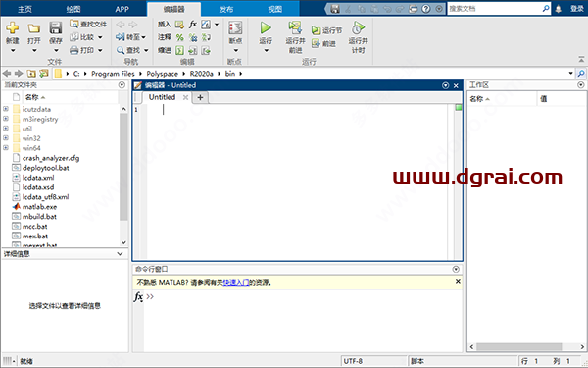Click the back arrow in address bar
The height and width of the screenshot is (368, 588).
(x=7, y=74)
